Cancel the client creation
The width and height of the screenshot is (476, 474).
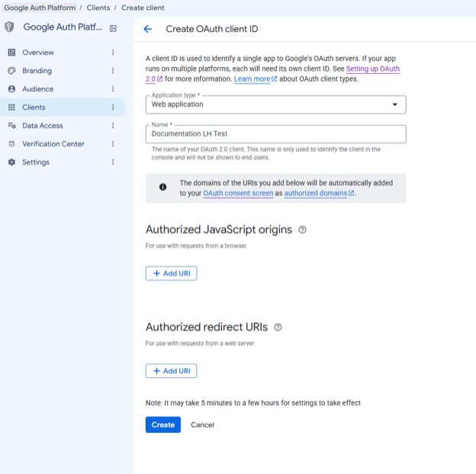(202, 424)
